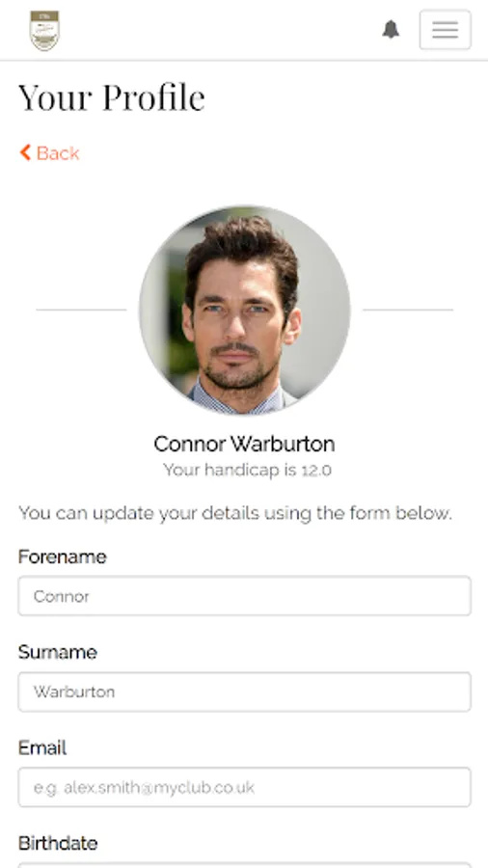Viewport: 488px width, 868px height.
Task: Click the Email field label
Action: pos(42,747)
